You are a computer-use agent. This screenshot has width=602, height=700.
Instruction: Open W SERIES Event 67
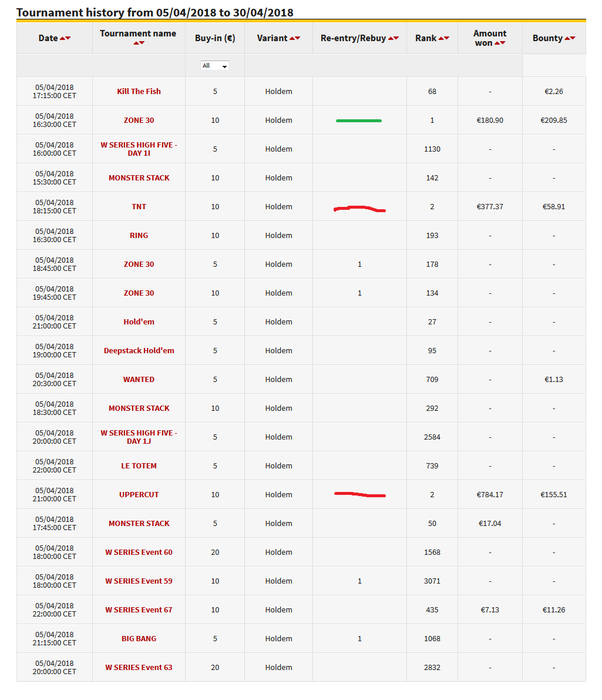tap(139, 610)
